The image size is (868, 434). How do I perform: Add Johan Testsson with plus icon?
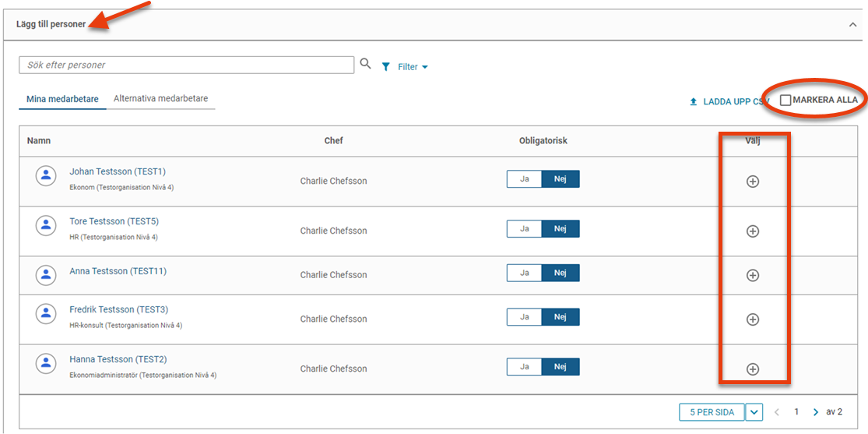[x=752, y=182]
